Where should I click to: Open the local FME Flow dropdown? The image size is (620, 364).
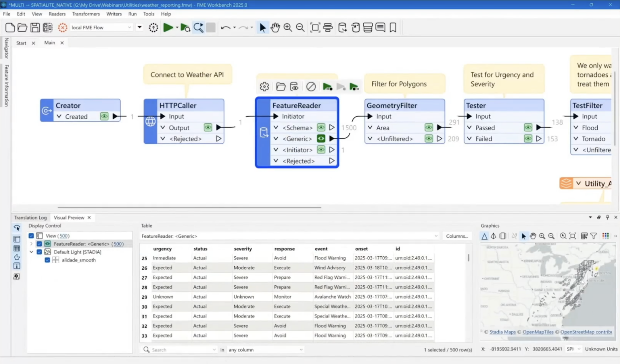pyautogui.click(x=101, y=28)
